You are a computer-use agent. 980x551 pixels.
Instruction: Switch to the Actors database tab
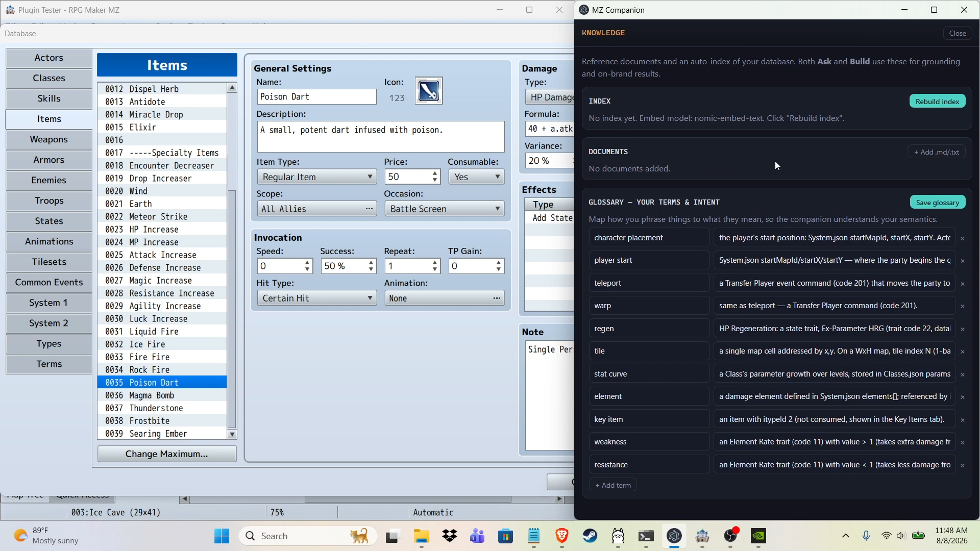click(49, 58)
